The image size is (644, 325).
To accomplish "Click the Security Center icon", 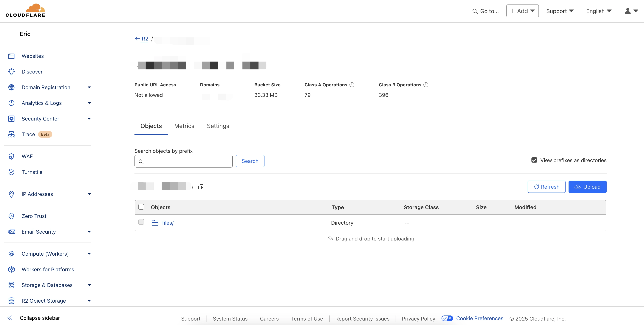I will pos(12,119).
